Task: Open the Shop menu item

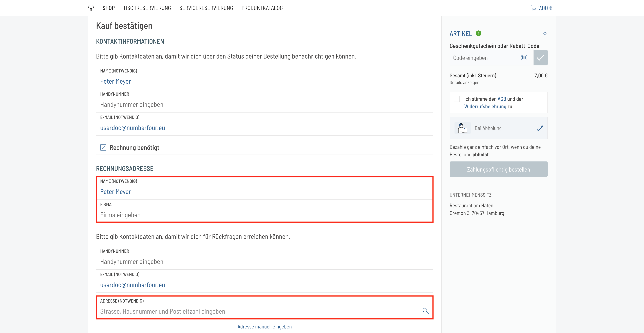Action: [108, 8]
